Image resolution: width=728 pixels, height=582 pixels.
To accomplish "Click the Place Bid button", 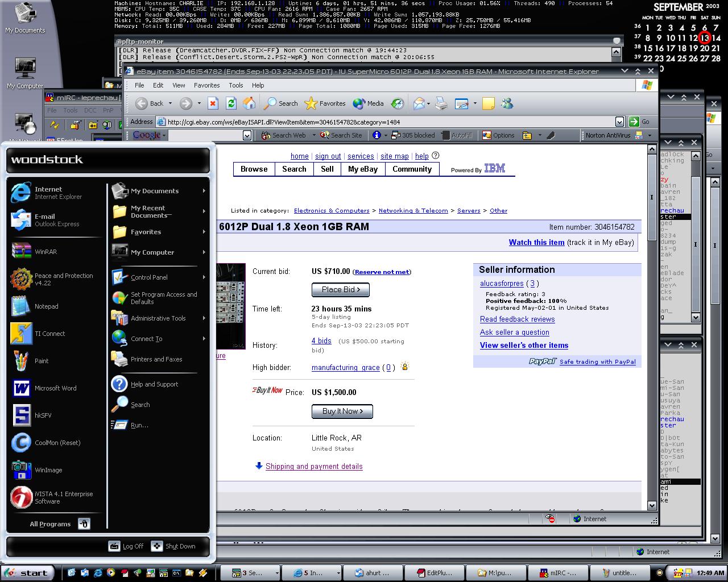I will (340, 289).
